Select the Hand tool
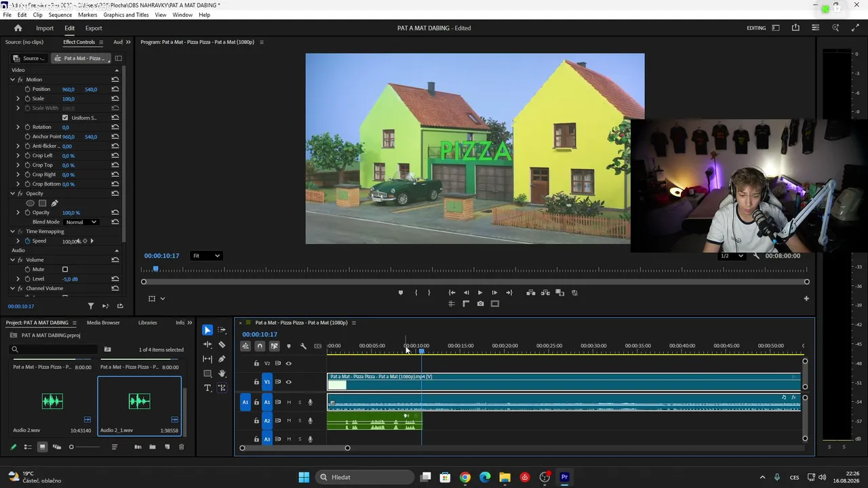This screenshot has width=868, height=488. (x=222, y=373)
